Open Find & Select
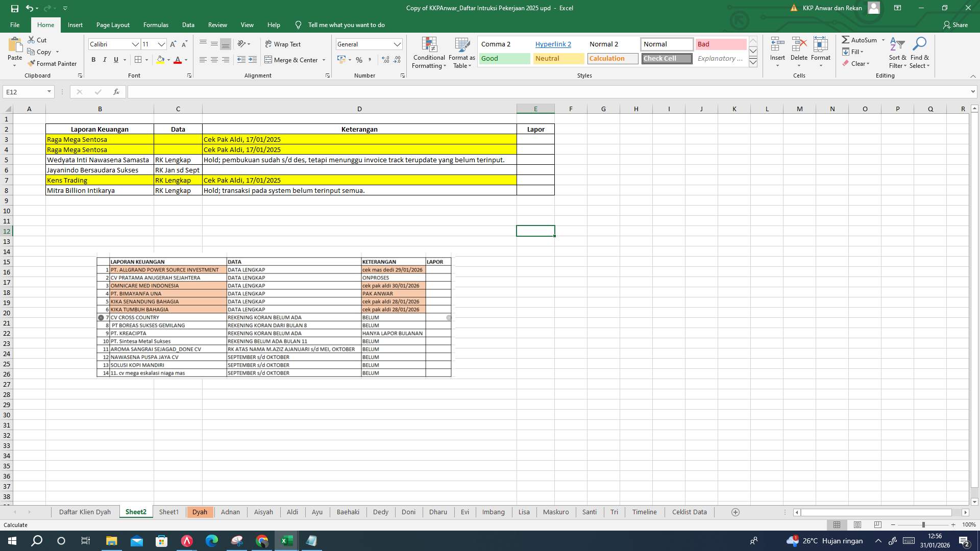The image size is (980, 551). (920, 53)
